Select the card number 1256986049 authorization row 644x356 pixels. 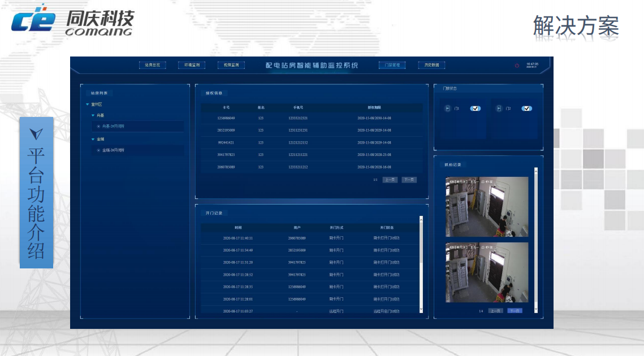(x=312, y=118)
